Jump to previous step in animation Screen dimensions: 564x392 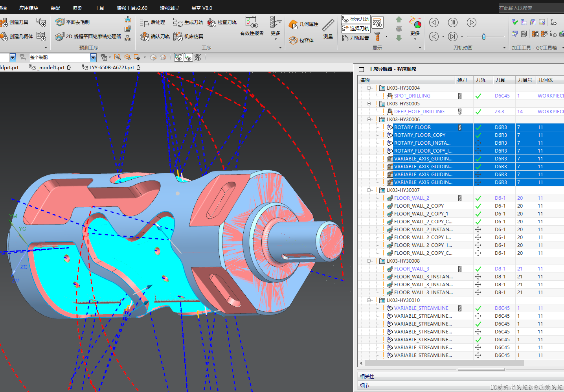(x=434, y=37)
